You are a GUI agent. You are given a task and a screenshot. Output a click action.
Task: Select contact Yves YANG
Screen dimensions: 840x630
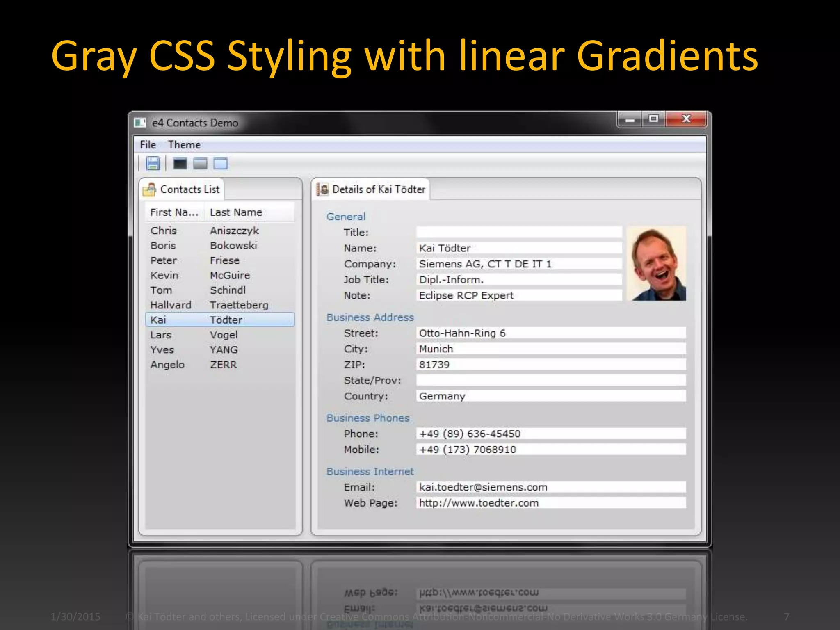(220, 350)
